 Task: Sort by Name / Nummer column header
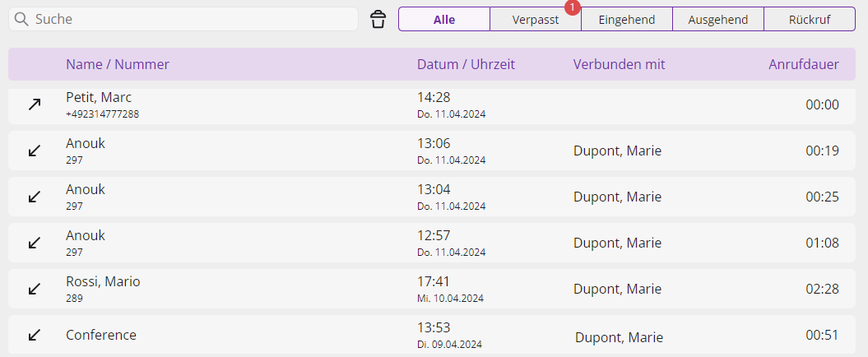point(118,64)
